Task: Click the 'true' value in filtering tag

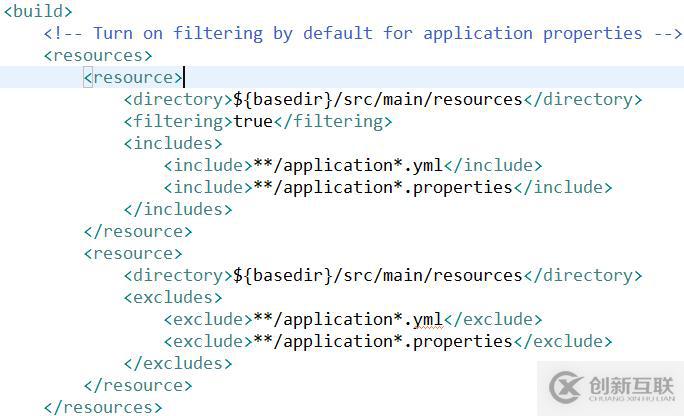Action: click(x=252, y=121)
